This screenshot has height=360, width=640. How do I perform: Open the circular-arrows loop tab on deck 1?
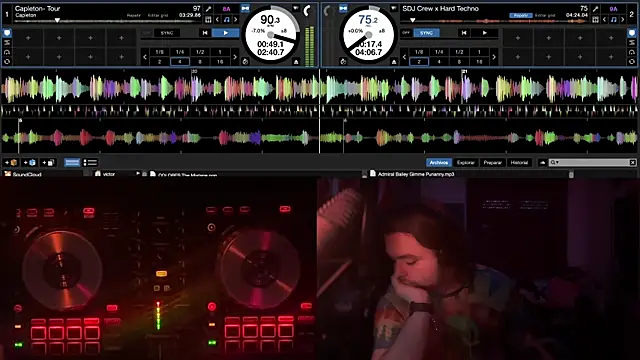[7, 62]
